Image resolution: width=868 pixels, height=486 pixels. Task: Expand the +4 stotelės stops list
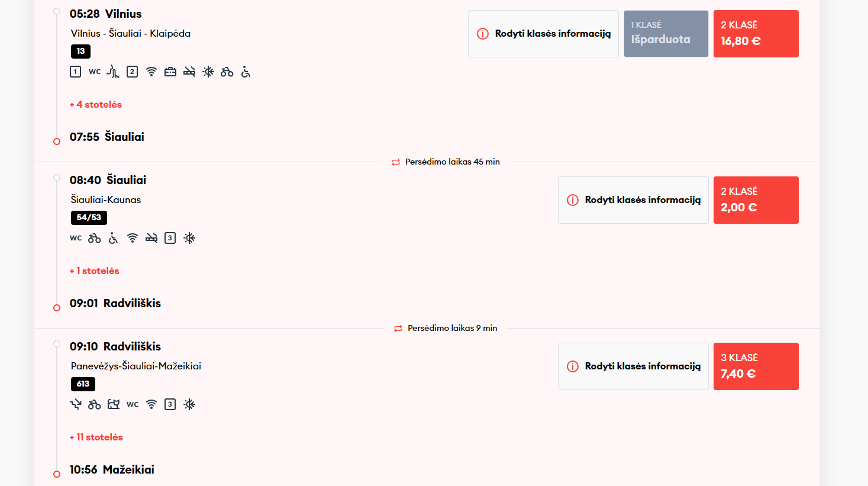(x=96, y=105)
